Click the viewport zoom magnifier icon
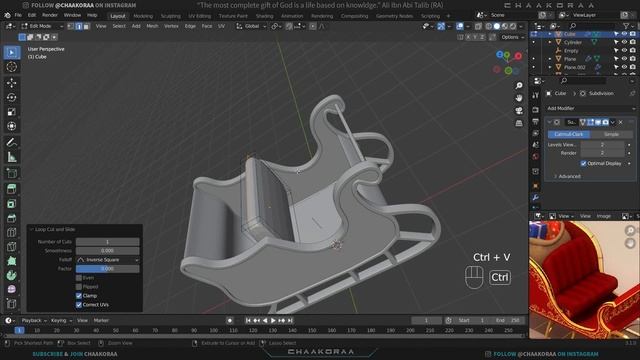Screen dimensions: 640x360 (519, 86)
